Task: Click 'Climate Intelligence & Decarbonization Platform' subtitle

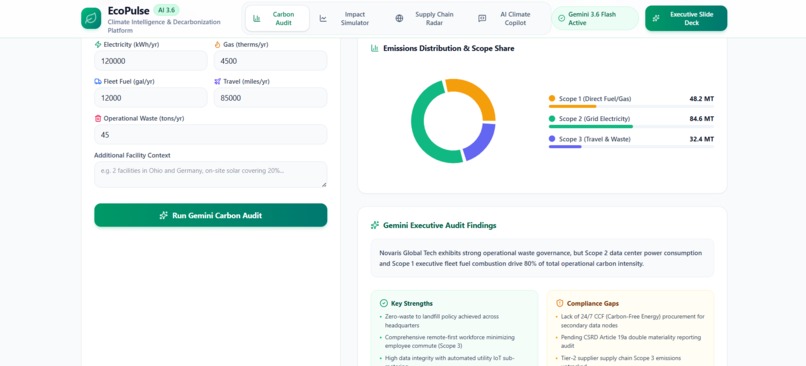Action: (x=164, y=26)
